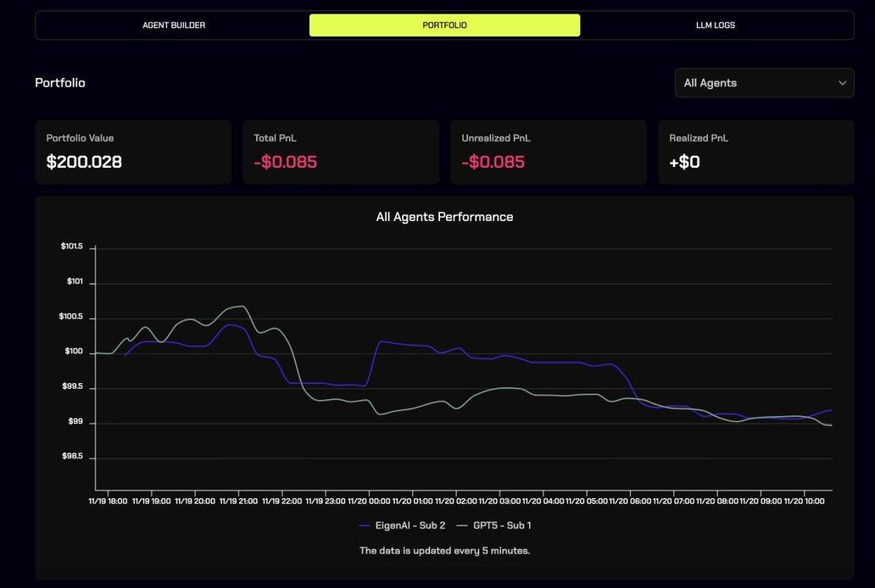
Task: Click the All Agents Performance chart title
Action: click(444, 217)
